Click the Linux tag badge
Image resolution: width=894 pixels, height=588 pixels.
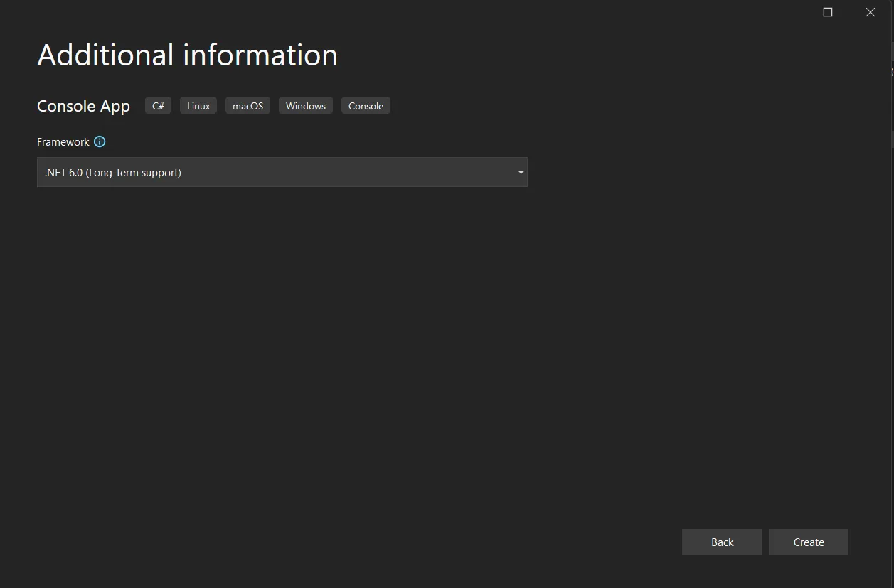coord(198,106)
